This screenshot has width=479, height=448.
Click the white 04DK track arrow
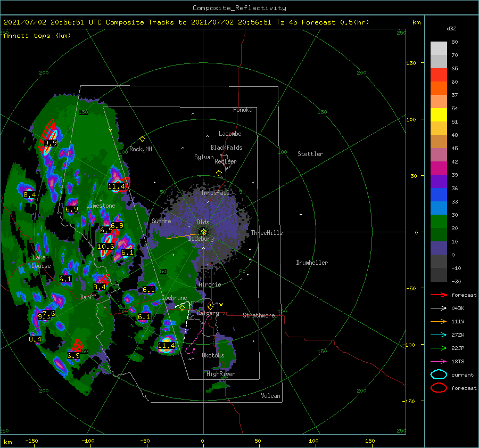click(x=439, y=308)
